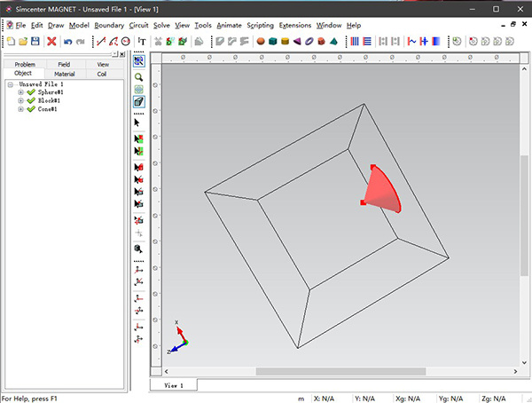Image resolution: width=532 pixels, height=403 pixels.
Task: Open the Coil tab
Action: pos(102,74)
